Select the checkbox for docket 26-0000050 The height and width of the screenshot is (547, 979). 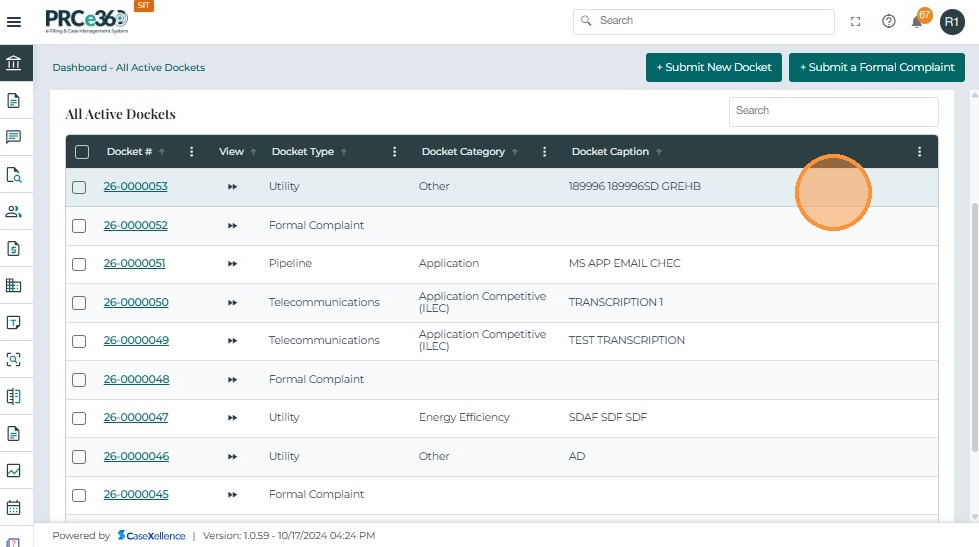pyautogui.click(x=79, y=302)
